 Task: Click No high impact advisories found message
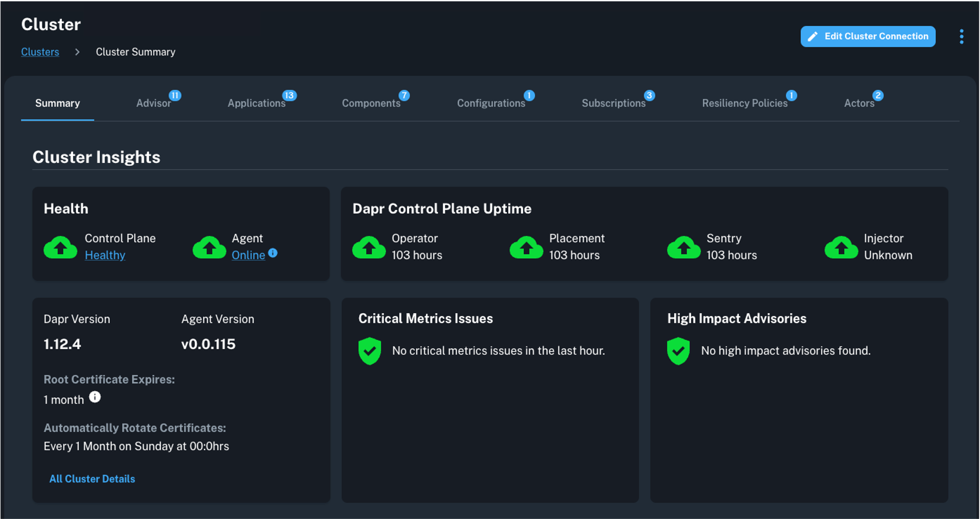[786, 351]
